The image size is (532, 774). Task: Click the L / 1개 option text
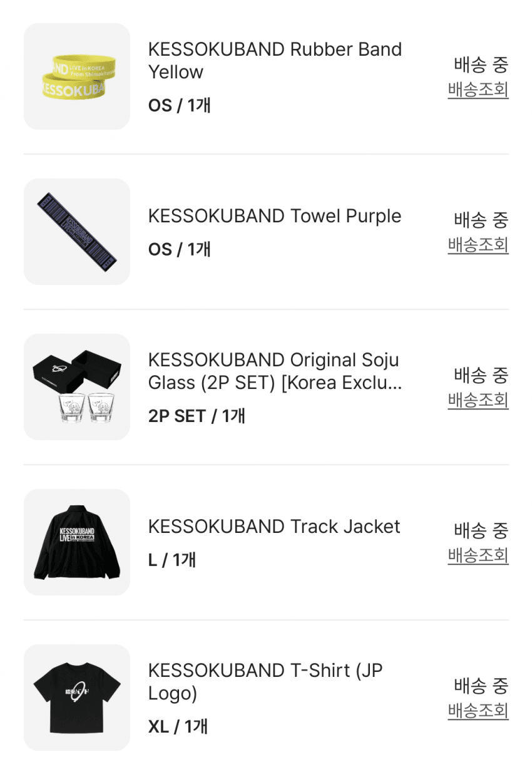point(172,560)
